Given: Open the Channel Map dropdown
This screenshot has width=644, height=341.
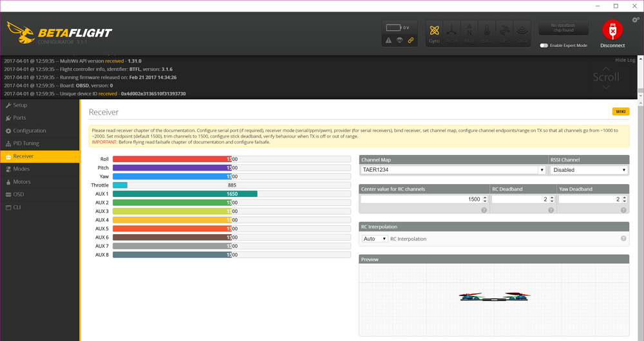Looking at the screenshot, I should click(542, 170).
